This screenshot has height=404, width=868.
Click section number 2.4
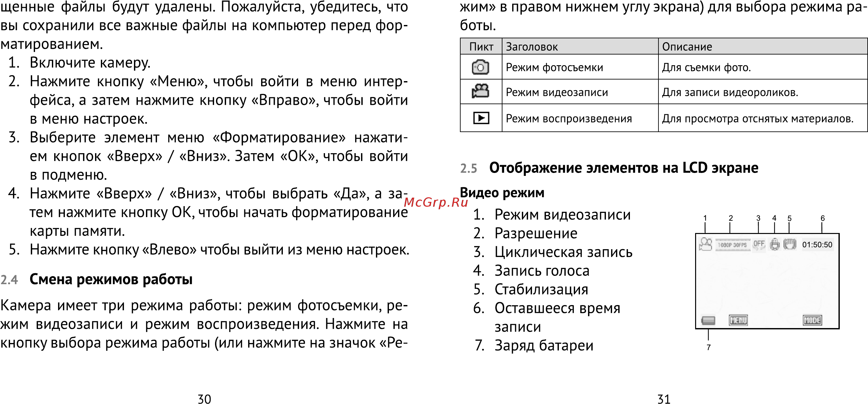point(9,280)
